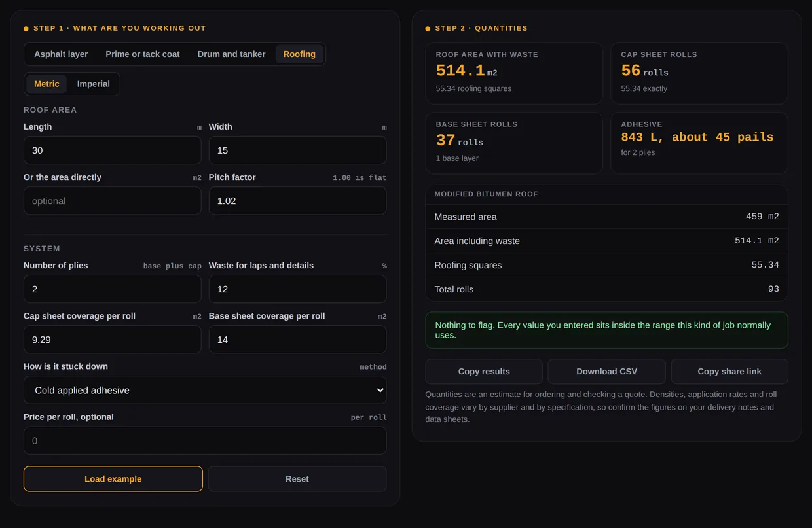
Task: Click the 514.1 roof area with waste value
Action: 460,71
